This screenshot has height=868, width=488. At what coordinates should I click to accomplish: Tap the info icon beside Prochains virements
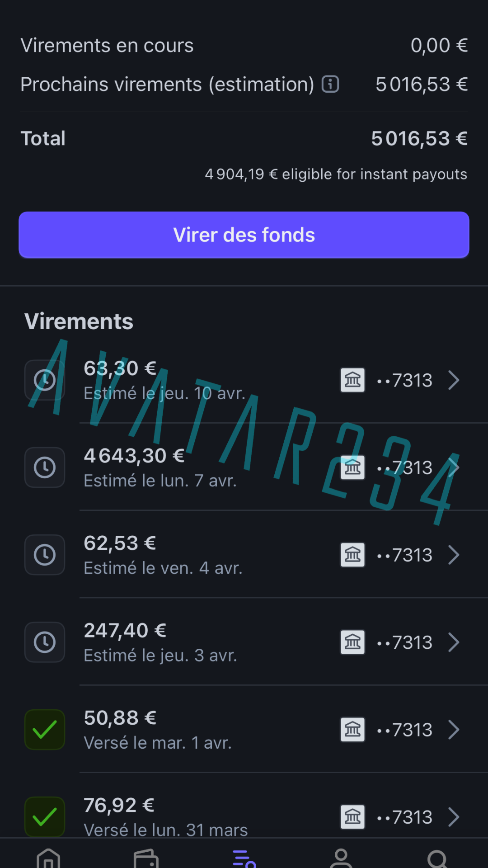click(x=330, y=84)
